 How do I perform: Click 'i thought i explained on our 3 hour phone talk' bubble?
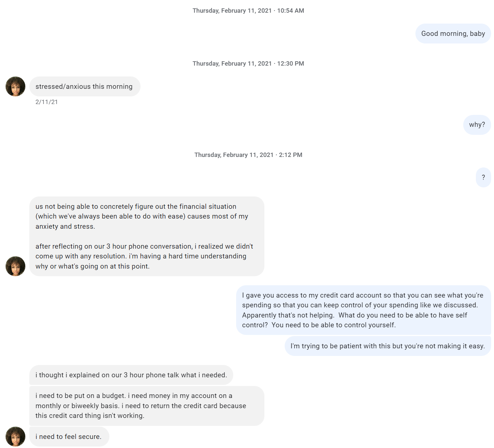click(131, 375)
